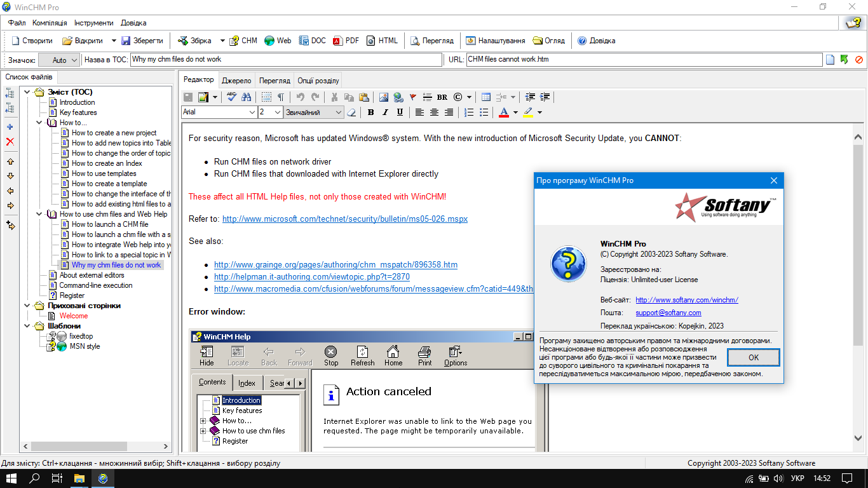868x488 pixels.
Task: Toggle paragraph marks display
Action: click(280, 97)
